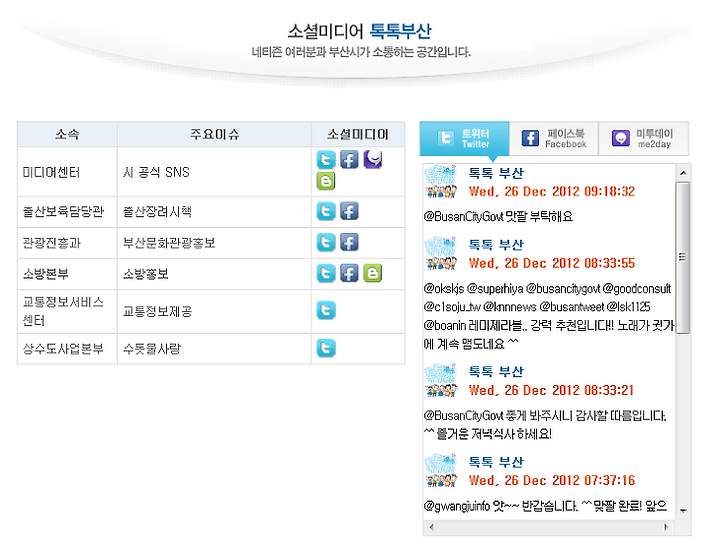720x552 pixels.
Task: Select the 관광진흥과 cell
Action: coord(67,243)
